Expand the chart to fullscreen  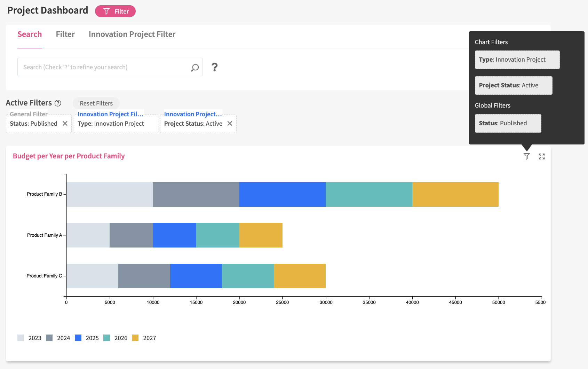pyautogui.click(x=541, y=156)
